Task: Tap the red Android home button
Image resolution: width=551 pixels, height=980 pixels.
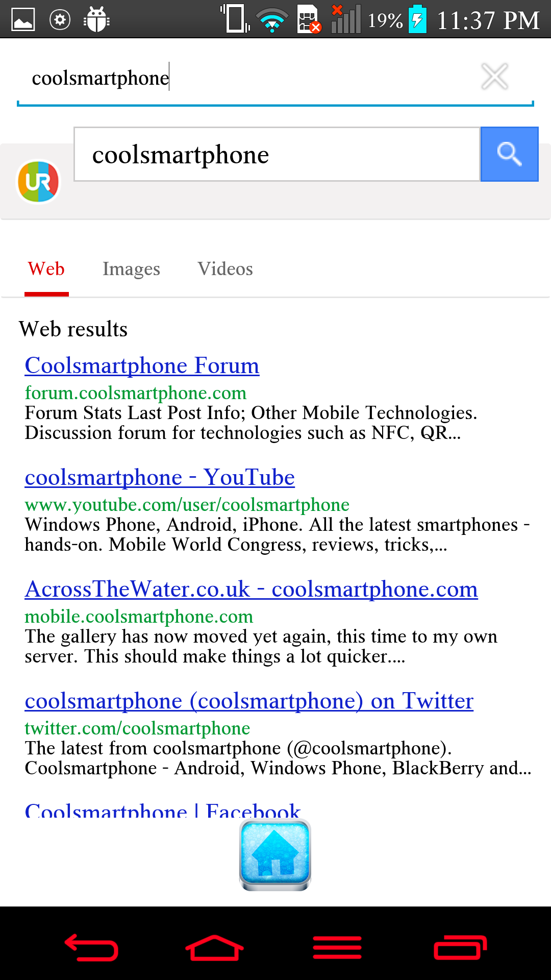Action: coord(214,948)
